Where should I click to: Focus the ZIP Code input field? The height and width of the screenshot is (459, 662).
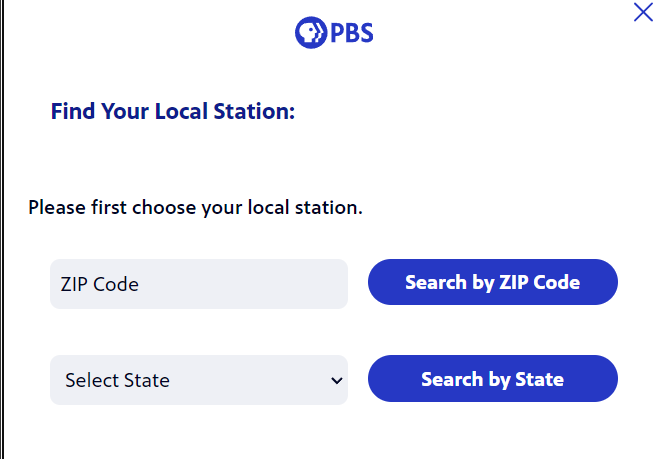point(199,284)
